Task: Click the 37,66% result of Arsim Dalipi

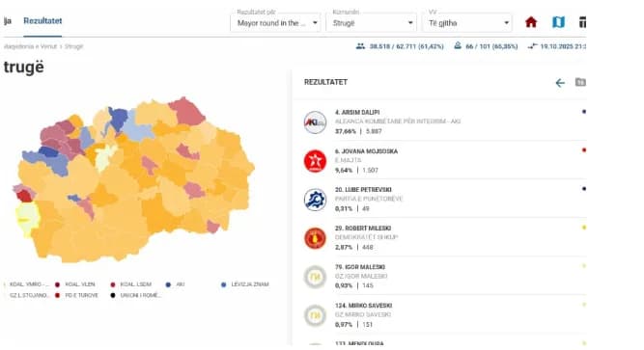Action: pos(346,131)
